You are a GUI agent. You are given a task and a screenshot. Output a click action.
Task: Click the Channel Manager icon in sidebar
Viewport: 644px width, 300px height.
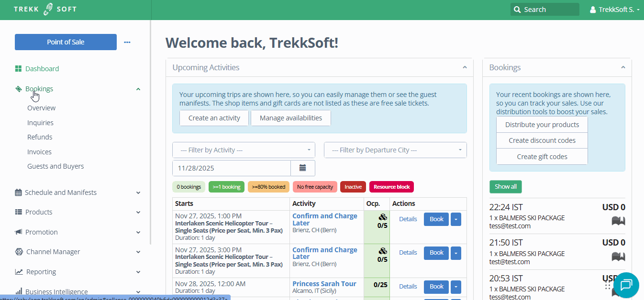19,252
